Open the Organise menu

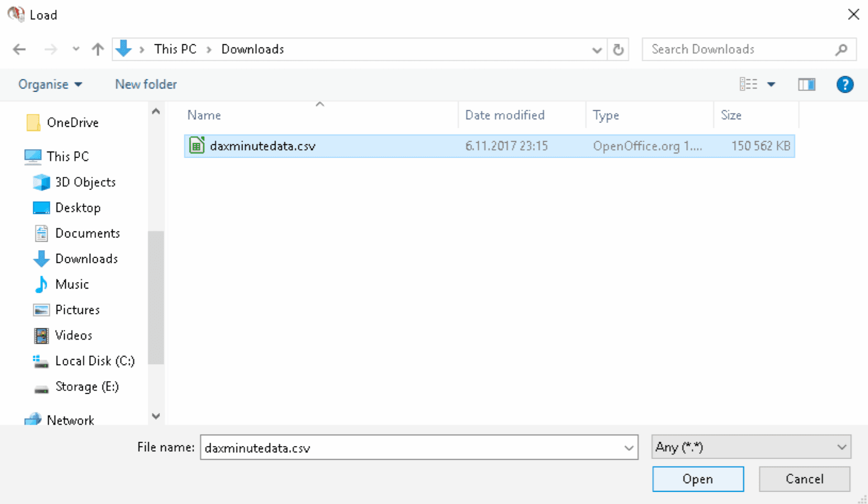point(50,84)
